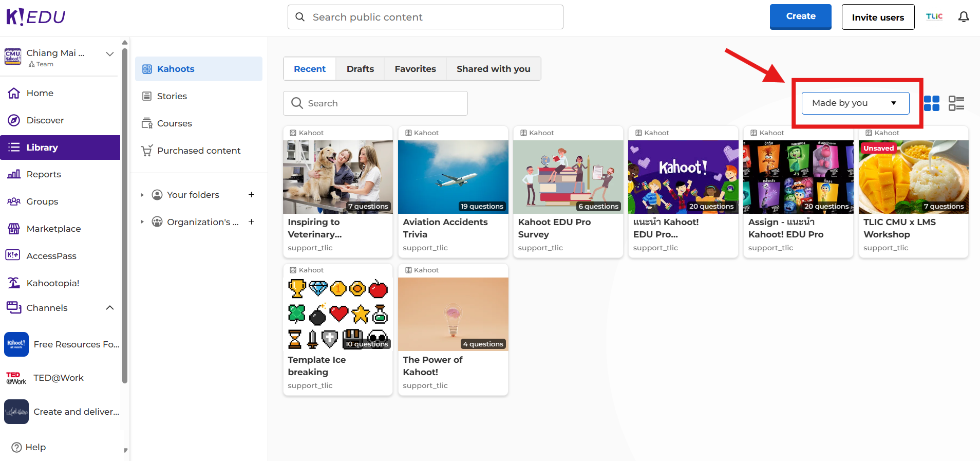The image size is (980, 461).
Task: Expand the Chiang Mai team switcher
Action: click(x=109, y=54)
